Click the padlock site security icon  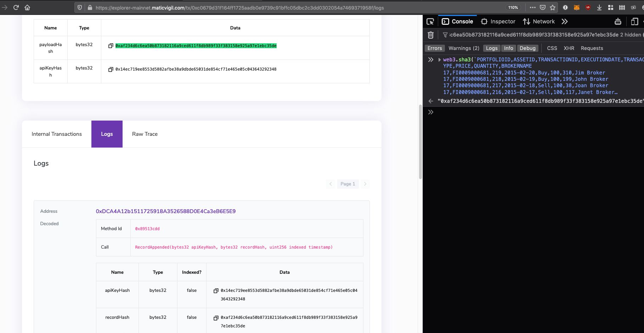[90, 7]
